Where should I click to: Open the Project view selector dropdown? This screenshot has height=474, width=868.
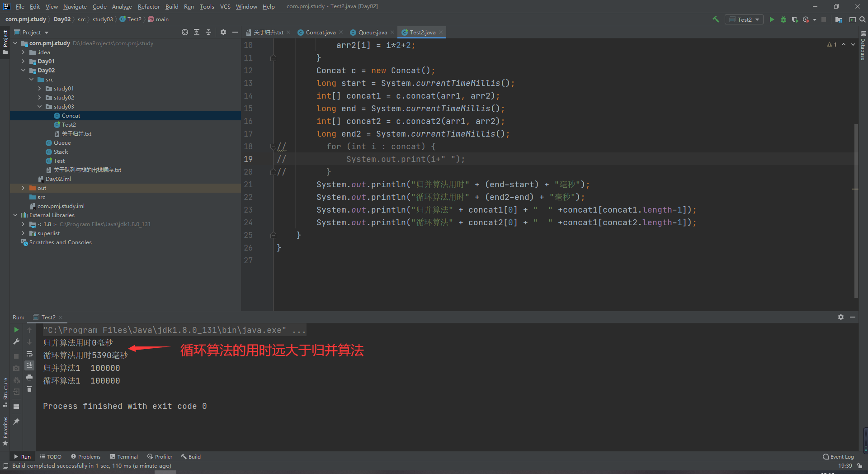(32, 32)
